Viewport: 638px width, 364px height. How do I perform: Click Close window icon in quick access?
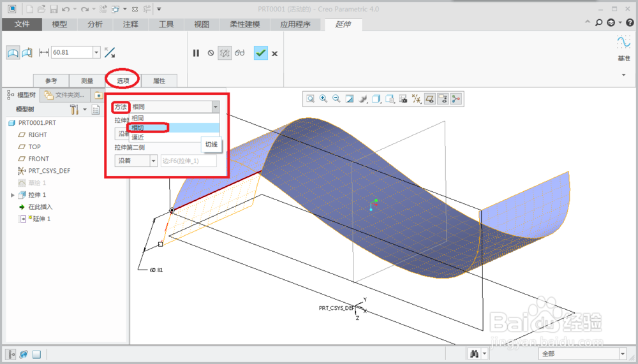(x=135, y=9)
